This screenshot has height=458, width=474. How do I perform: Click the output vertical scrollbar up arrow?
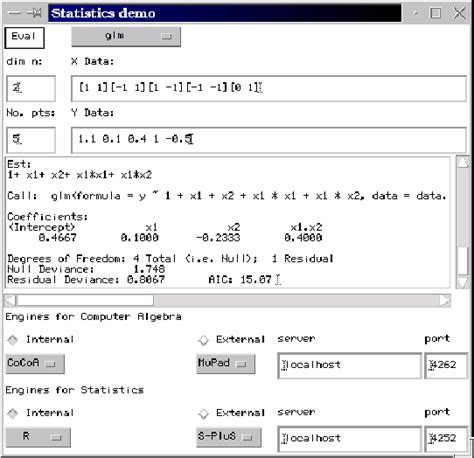(463, 162)
